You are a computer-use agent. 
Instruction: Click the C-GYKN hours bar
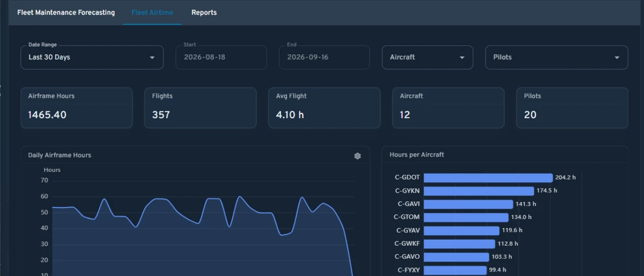tap(479, 191)
